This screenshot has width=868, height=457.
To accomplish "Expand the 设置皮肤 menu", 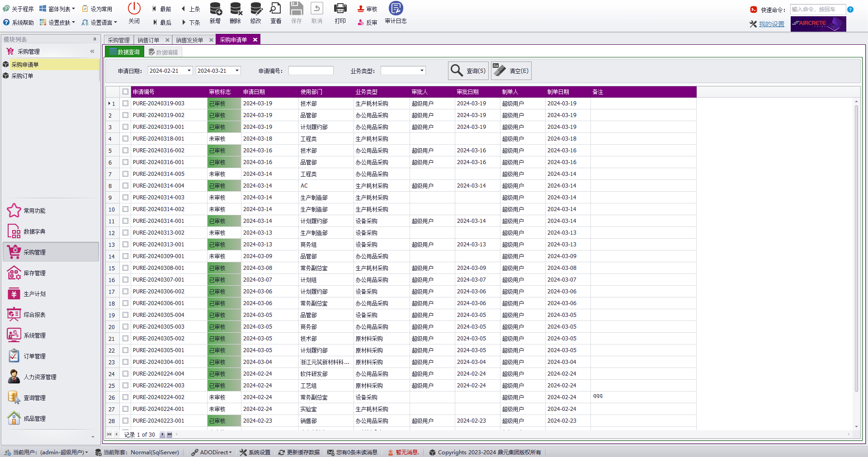I will click(x=57, y=23).
